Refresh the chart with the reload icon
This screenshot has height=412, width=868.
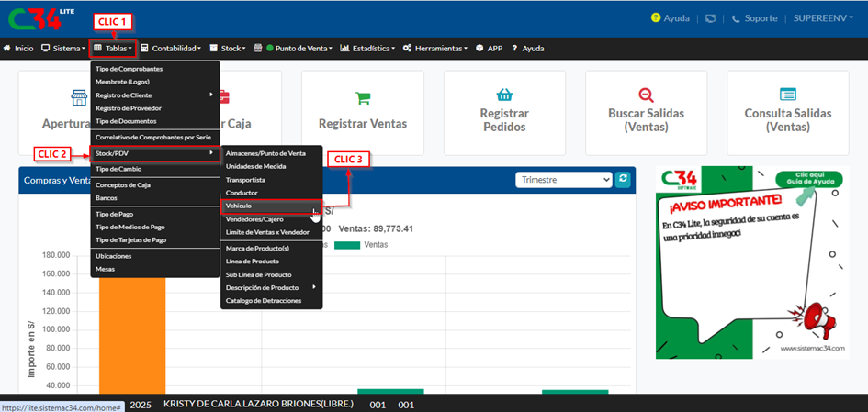point(624,180)
